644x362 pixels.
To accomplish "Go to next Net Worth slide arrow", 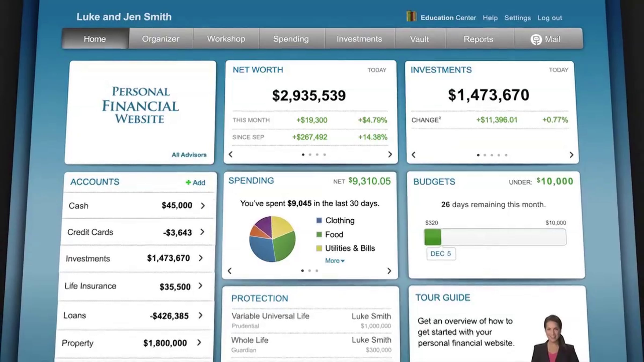I will (x=390, y=154).
